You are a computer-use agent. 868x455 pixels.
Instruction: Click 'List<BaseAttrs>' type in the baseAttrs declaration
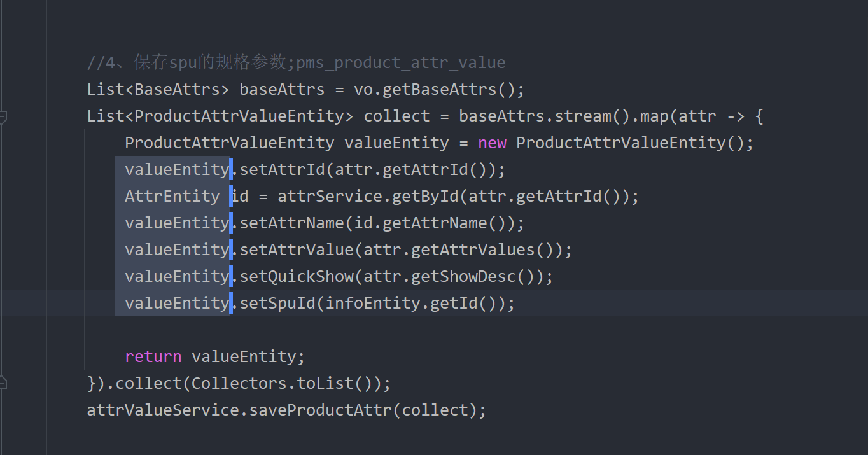click(x=158, y=89)
